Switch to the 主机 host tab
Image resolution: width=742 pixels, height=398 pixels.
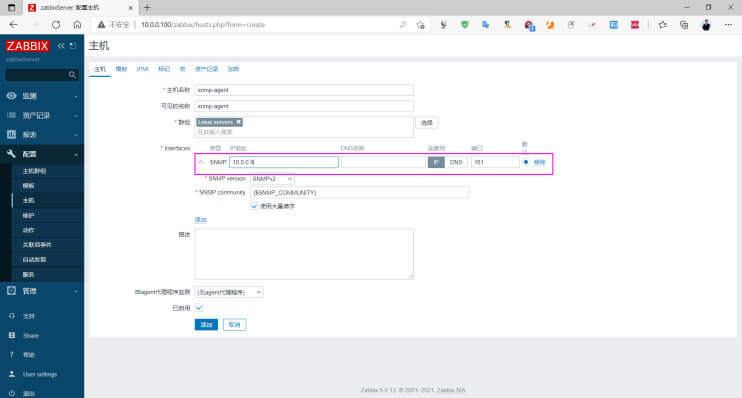[100, 69]
